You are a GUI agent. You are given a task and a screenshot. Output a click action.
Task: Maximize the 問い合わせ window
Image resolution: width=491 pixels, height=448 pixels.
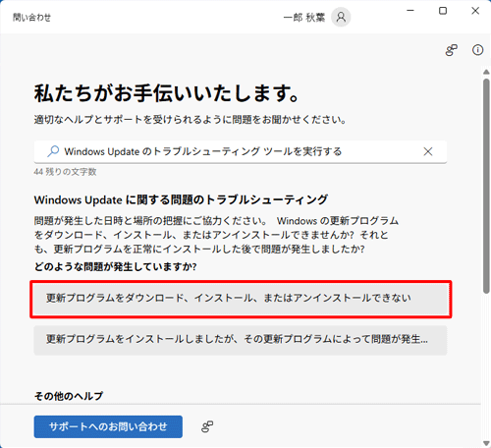click(x=443, y=11)
